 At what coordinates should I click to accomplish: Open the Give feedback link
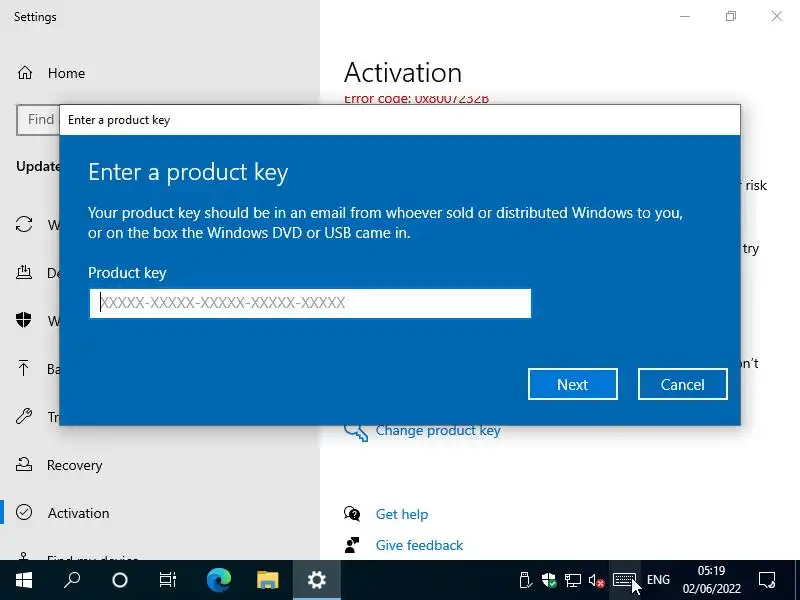419,545
